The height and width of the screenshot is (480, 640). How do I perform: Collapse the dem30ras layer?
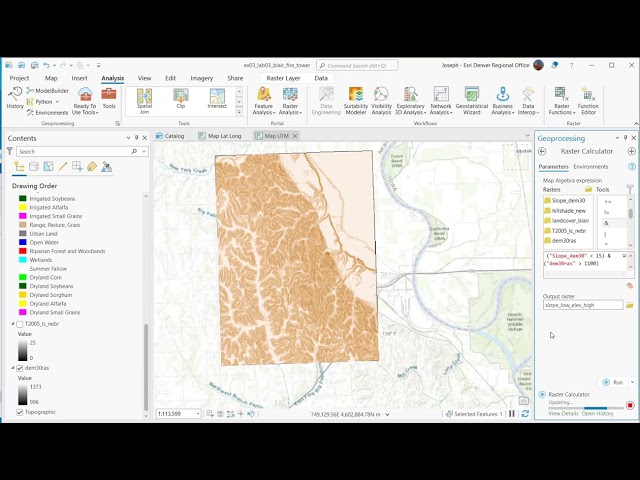point(13,368)
